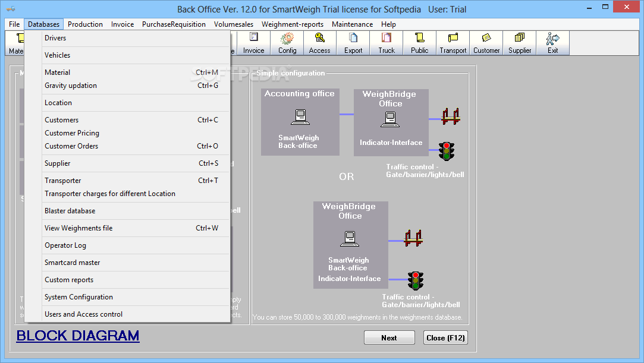Select Location menu entry
Image resolution: width=644 pixels, height=363 pixels.
tap(127, 103)
